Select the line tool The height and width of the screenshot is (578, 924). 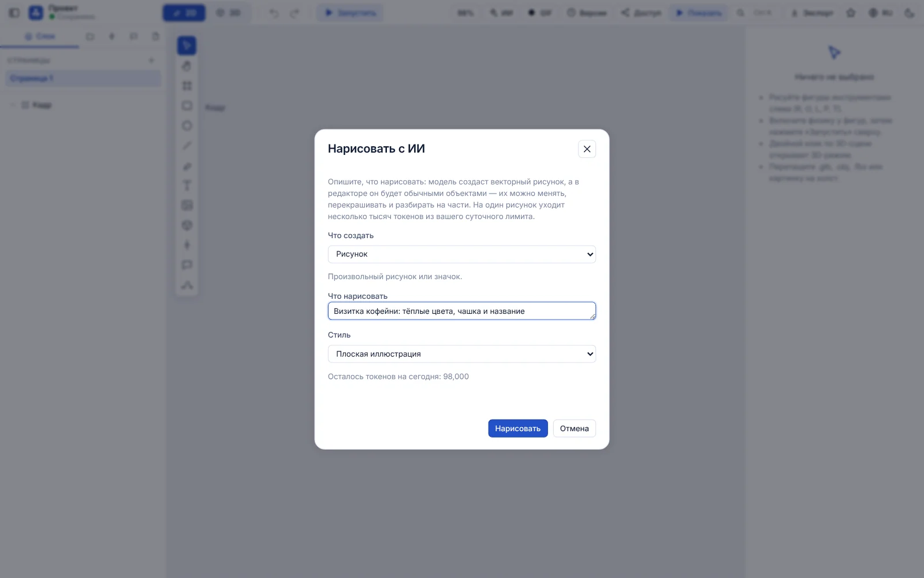click(187, 146)
